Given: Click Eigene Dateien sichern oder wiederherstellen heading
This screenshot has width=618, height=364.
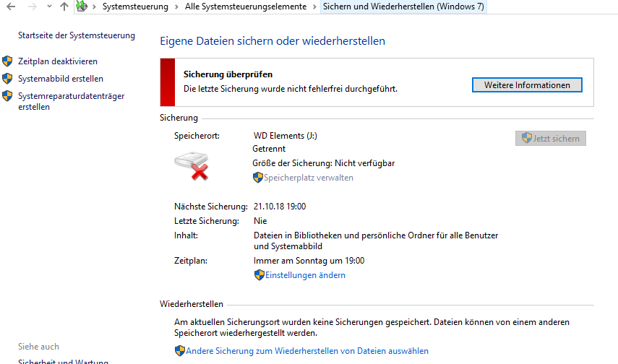Looking at the screenshot, I should pos(272,41).
